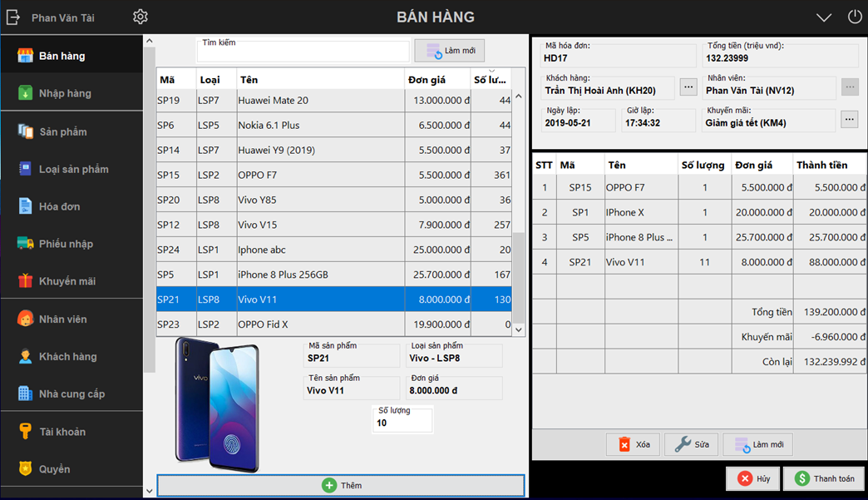
Task: Select Nokia 6.1 Plus row
Action: 334,125
